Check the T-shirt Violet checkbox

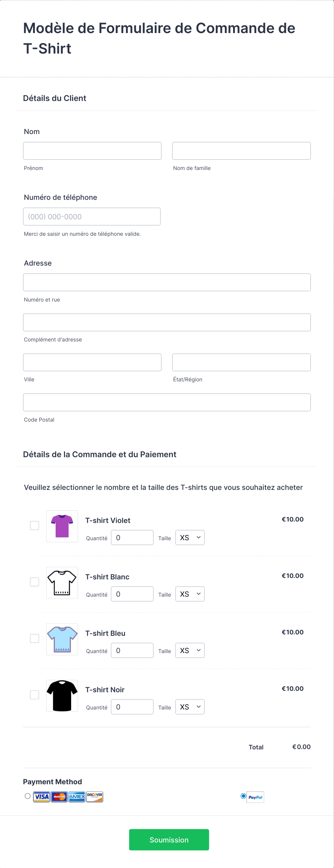pyautogui.click(x=34, y=525)
